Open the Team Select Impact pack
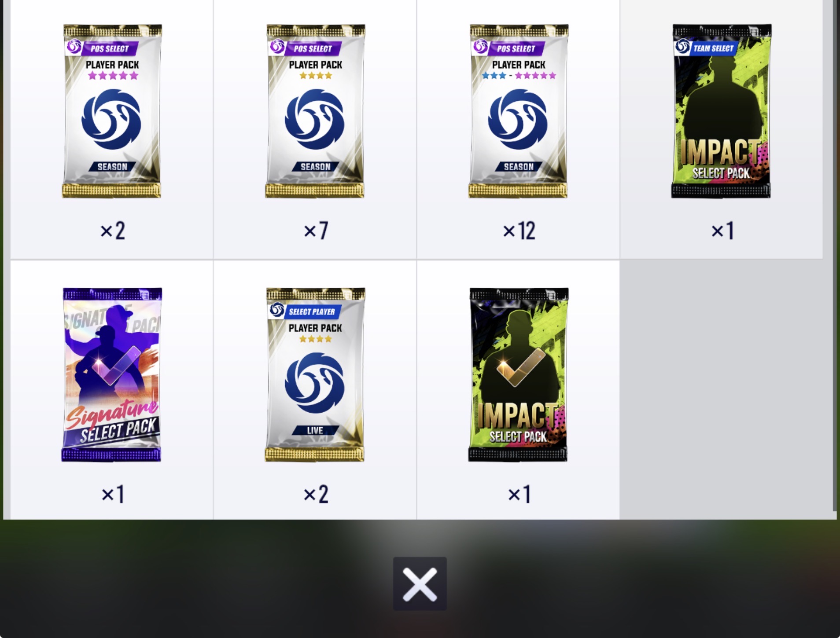The height and width of the screenshot is (638, 840). [721, 111]
